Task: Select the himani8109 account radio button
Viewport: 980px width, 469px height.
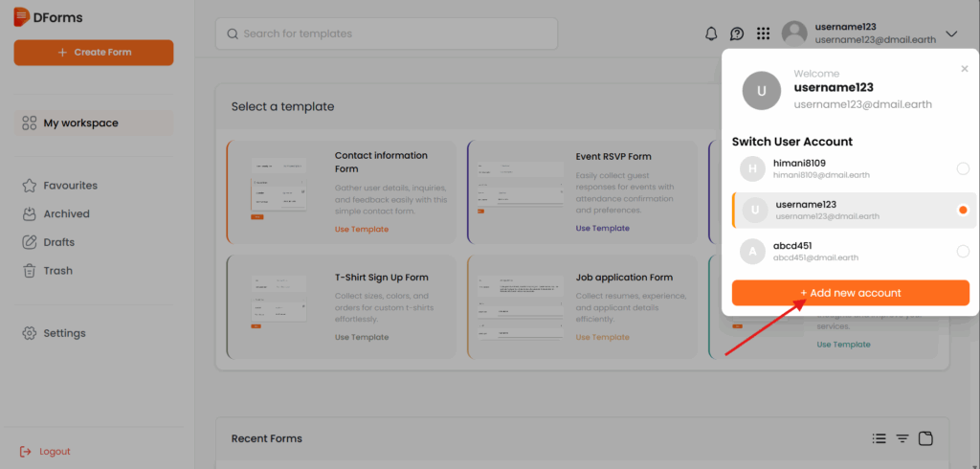Action: click(963, 169)
